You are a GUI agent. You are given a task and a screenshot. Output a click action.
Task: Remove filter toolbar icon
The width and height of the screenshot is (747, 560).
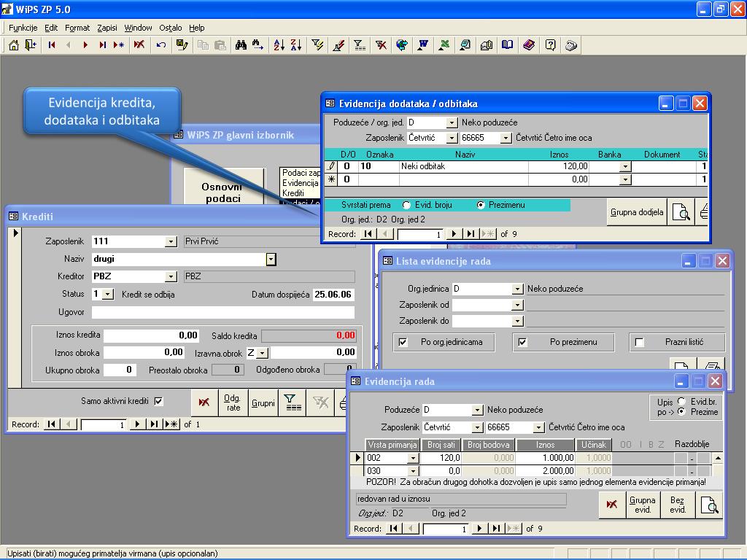click(381, 45)
